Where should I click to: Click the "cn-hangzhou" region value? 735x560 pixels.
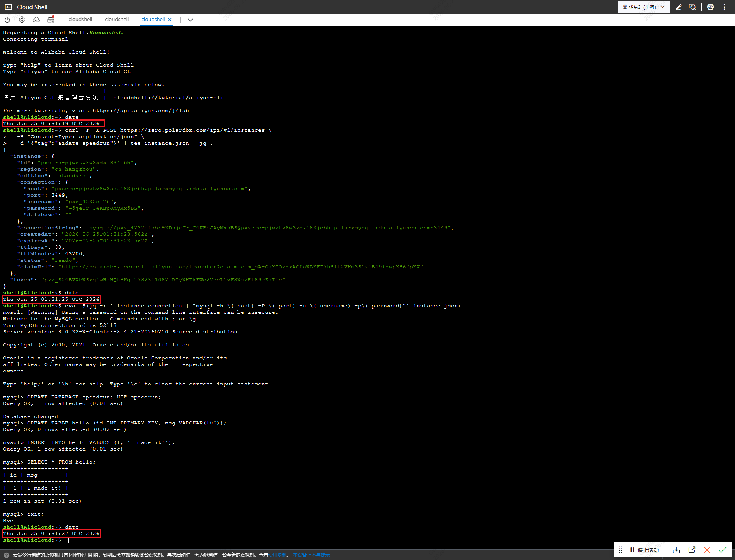tap(73, 169)
